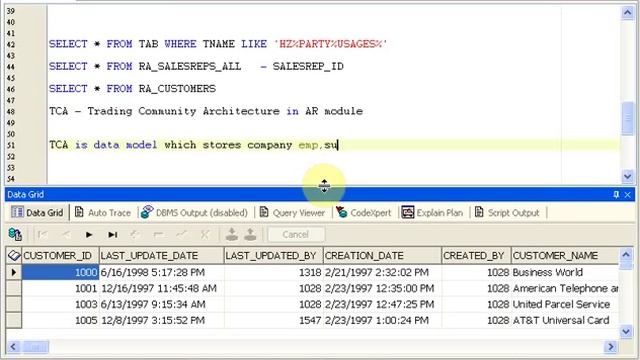640x360 pixels.
Task: Click the horizontal scrollbar right arrow
Action: click(610, 347)
